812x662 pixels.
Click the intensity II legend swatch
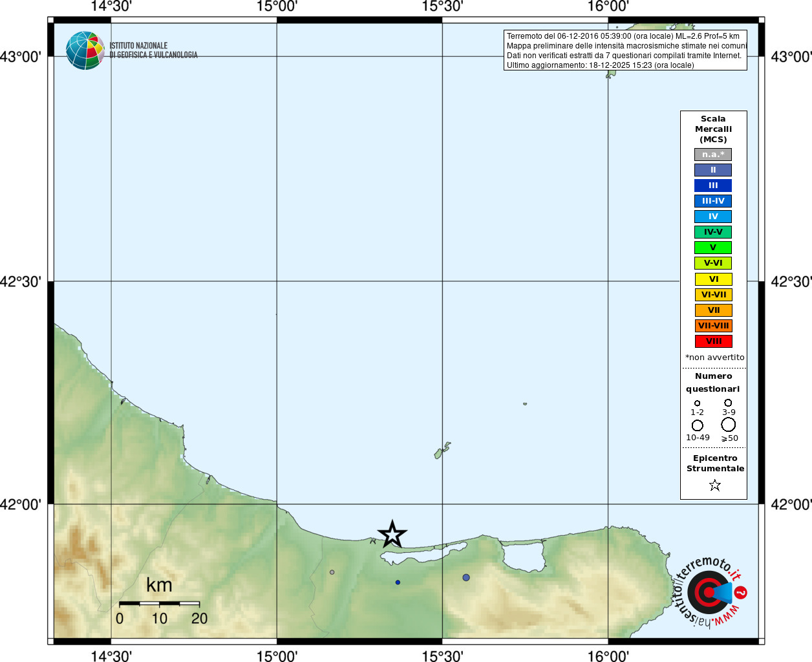[x=713, y=170]
